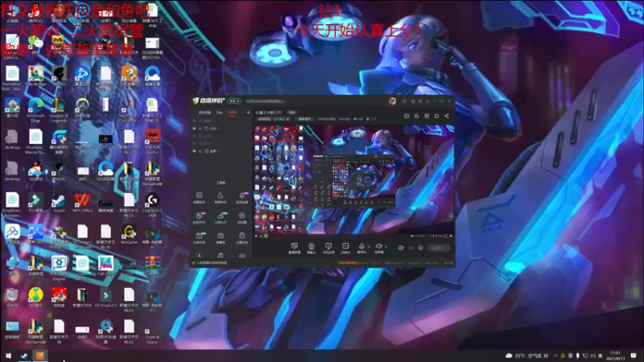Viewport: 644px width, 362px height.
Task: Select the Overwatch desktop shortcut
Action: pyautogui.click(x=82, y=109)
